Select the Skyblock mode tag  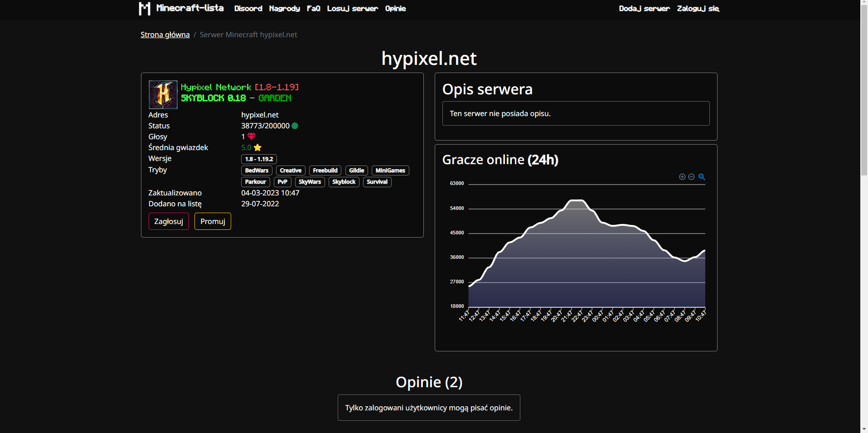tap(344, 182)
